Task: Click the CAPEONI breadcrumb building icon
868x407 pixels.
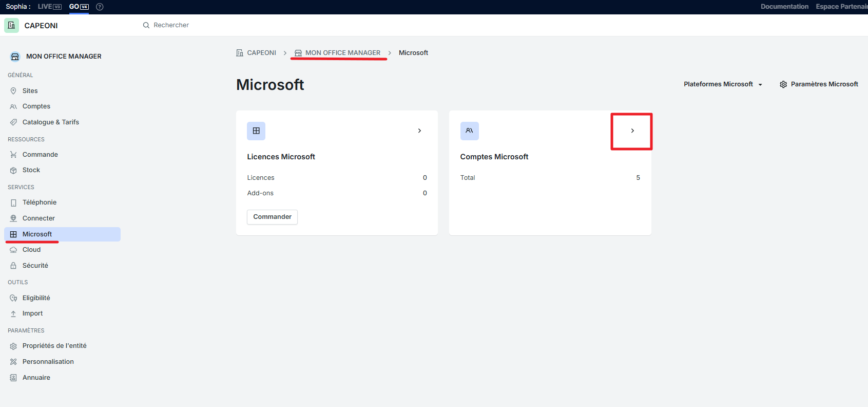Action: coord(240,53)
